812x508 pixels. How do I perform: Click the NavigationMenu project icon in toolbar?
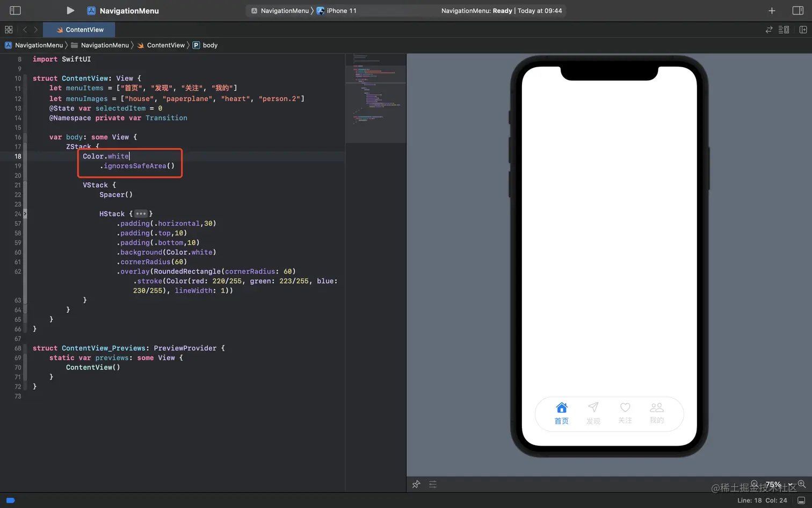tap(91, 11)
